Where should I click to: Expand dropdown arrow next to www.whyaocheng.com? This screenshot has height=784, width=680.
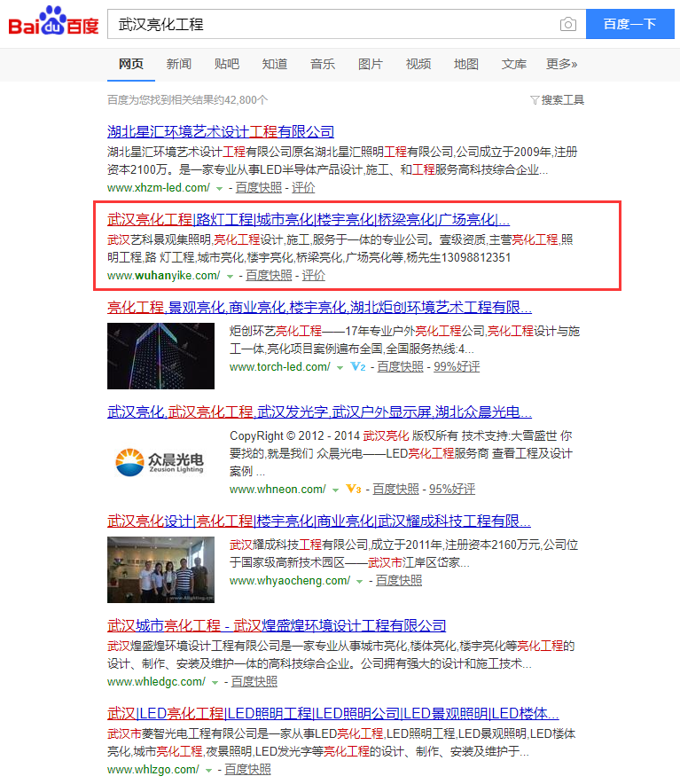point(359,582)
